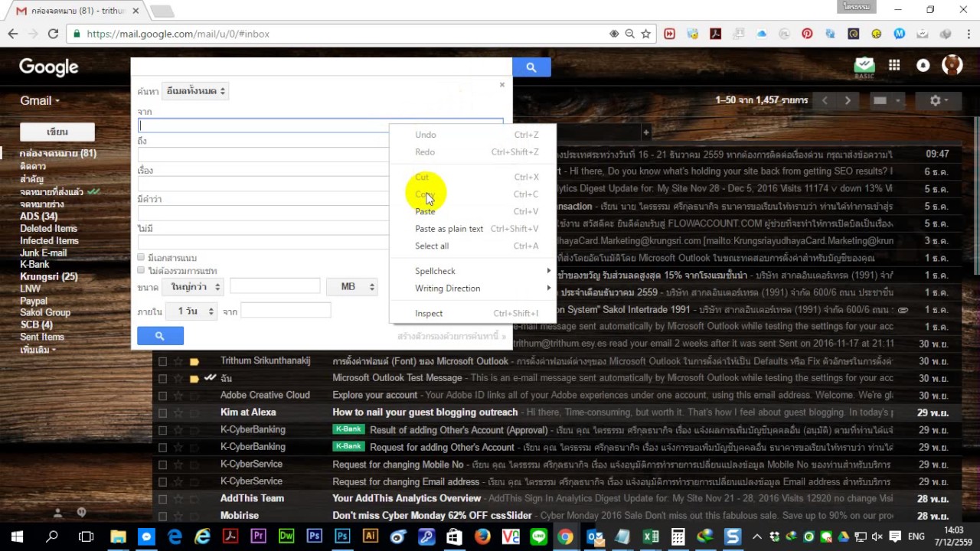Open LINE app from taskbar
This screenshot has height=551, width=980.
537,536
